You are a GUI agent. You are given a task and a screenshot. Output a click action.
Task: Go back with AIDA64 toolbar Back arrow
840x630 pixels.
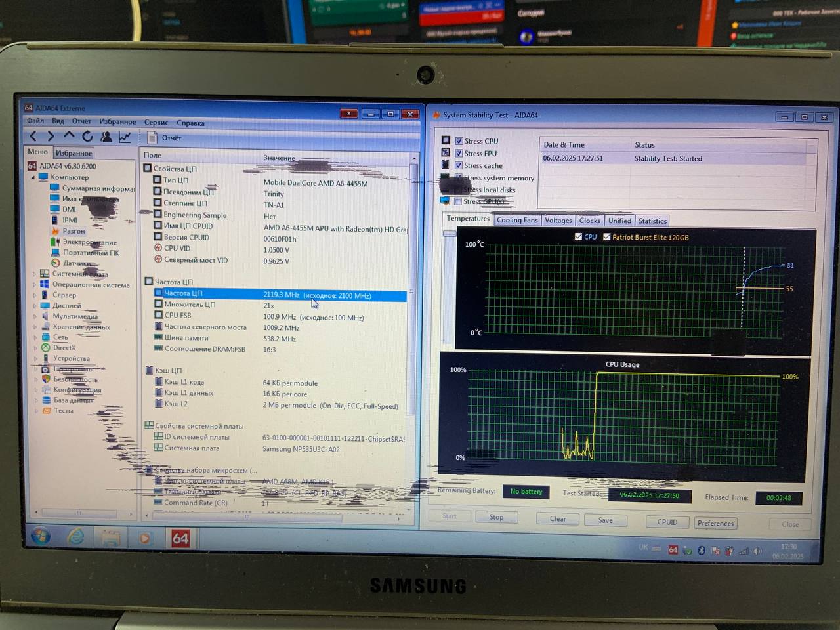tap(33, 136)
